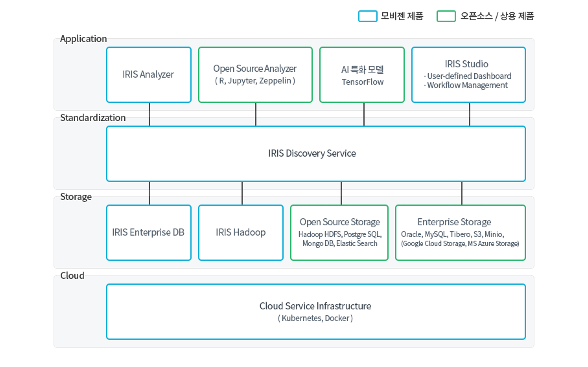Click the green legend swatch
The width and height of the screenshot is (588, 367).
tap(446, 16)
